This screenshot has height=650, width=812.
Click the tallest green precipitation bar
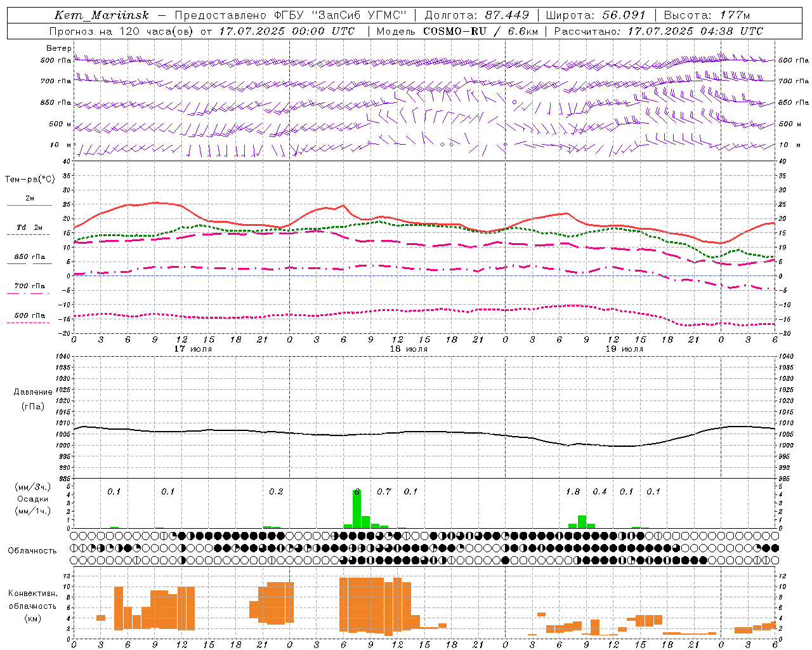(x=357, y=508)
